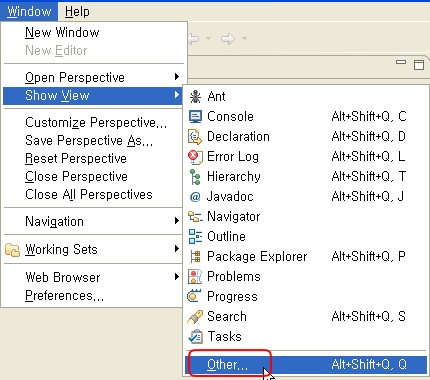Maximize the view panel

(x=419, y=65)
